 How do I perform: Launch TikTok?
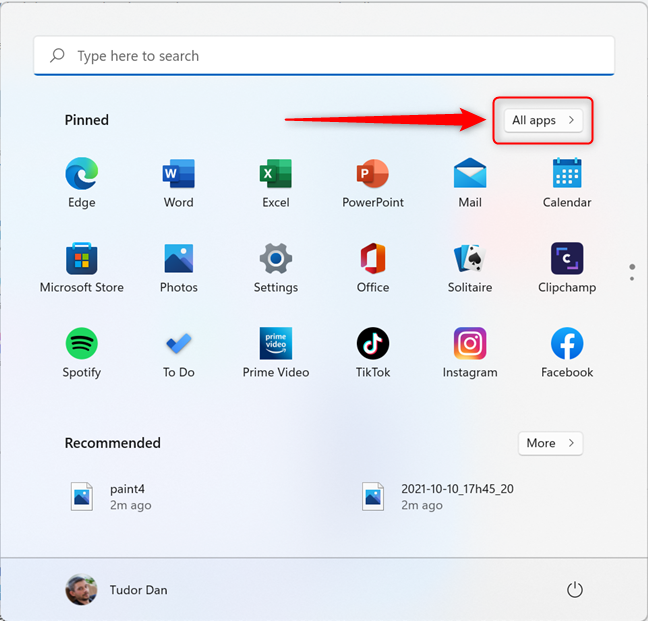point(373,353)
